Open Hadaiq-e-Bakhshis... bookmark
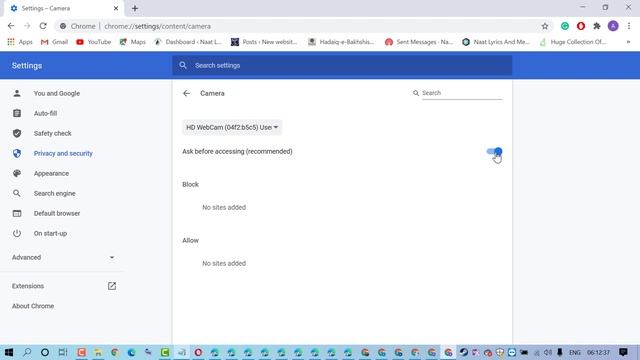 coord(341,42)
